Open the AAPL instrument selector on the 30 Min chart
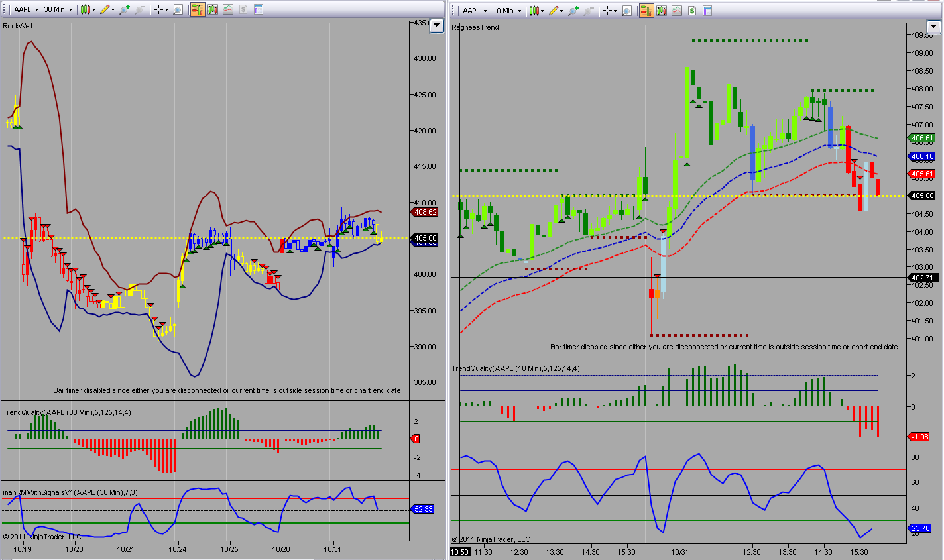 pyautogui.click(x=26, y=9)
